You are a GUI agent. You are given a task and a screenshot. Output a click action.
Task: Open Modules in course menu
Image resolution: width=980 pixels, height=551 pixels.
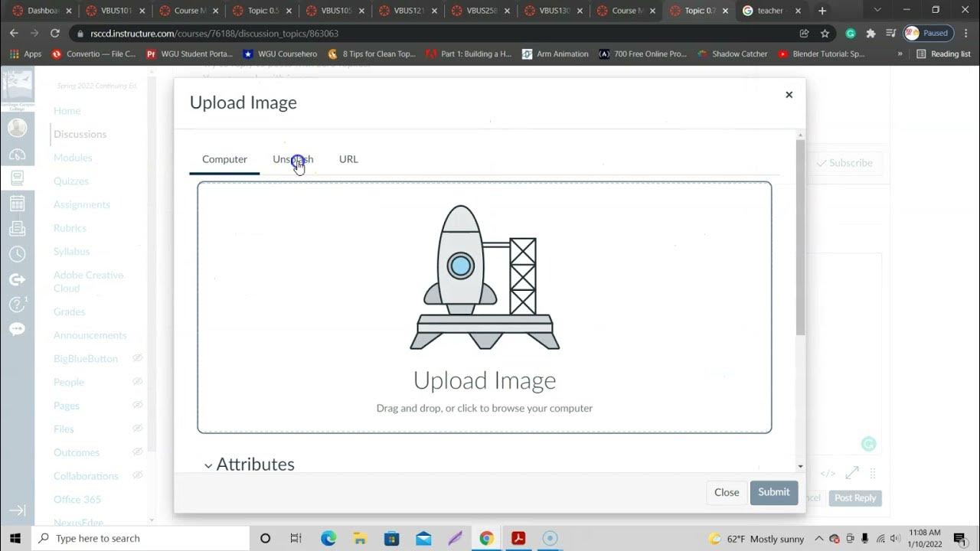[x=73, y=158]
